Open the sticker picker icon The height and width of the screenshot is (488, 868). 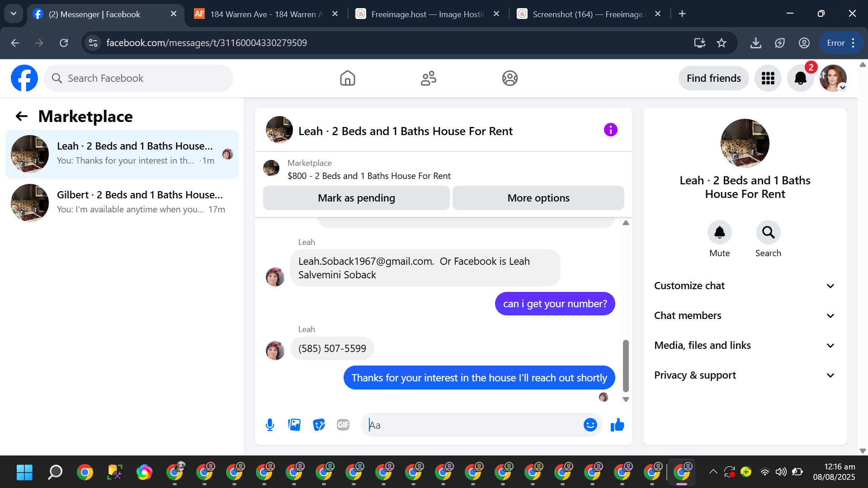click(319, 425)
